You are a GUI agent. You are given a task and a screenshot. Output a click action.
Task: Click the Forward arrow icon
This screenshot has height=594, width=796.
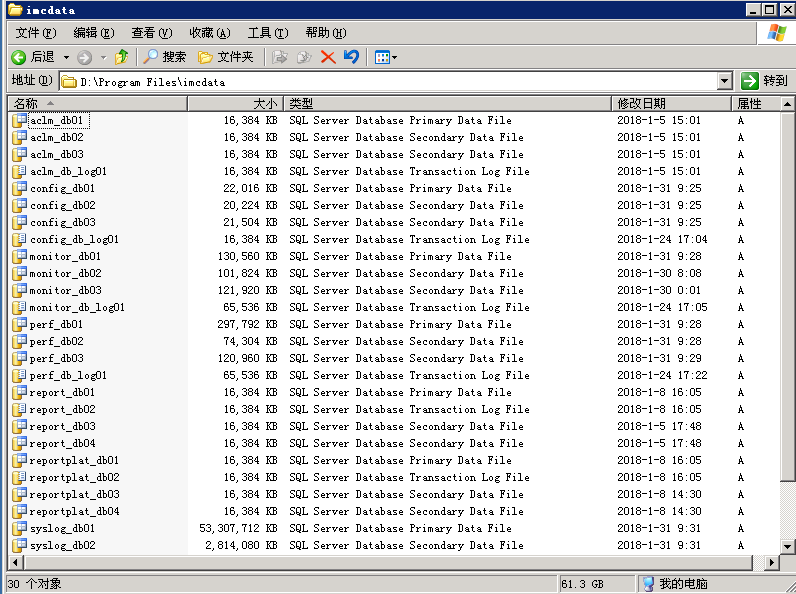(x=84, y=57)
